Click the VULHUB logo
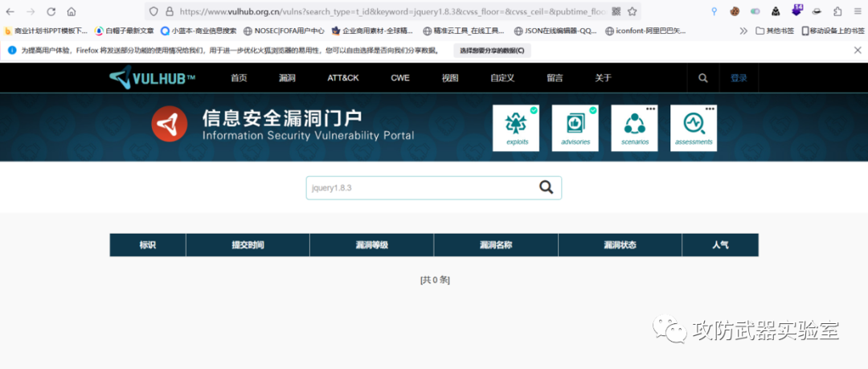The image size is (868, 369). (152, 78)
